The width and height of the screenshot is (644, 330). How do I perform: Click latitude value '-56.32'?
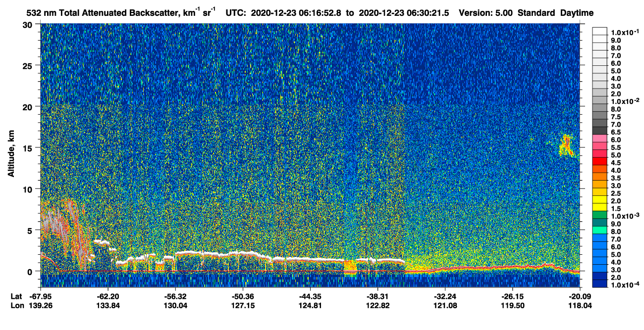(175, 296)
